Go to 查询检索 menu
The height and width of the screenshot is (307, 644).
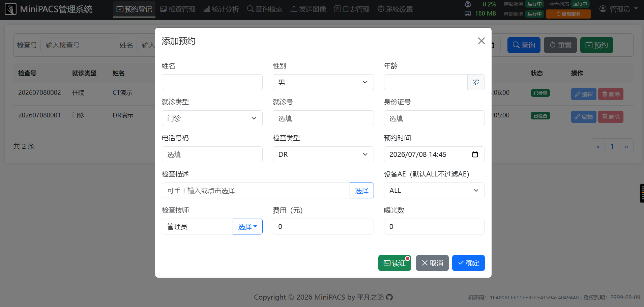coord(265,9)
